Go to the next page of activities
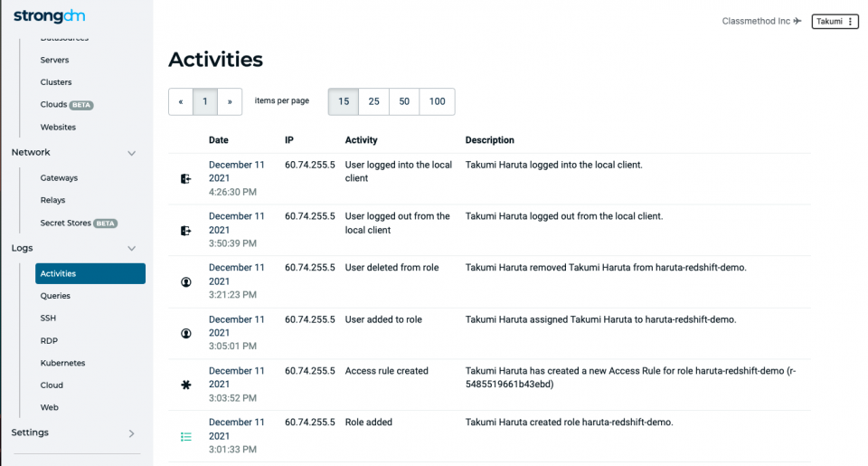 coord(230,101)
